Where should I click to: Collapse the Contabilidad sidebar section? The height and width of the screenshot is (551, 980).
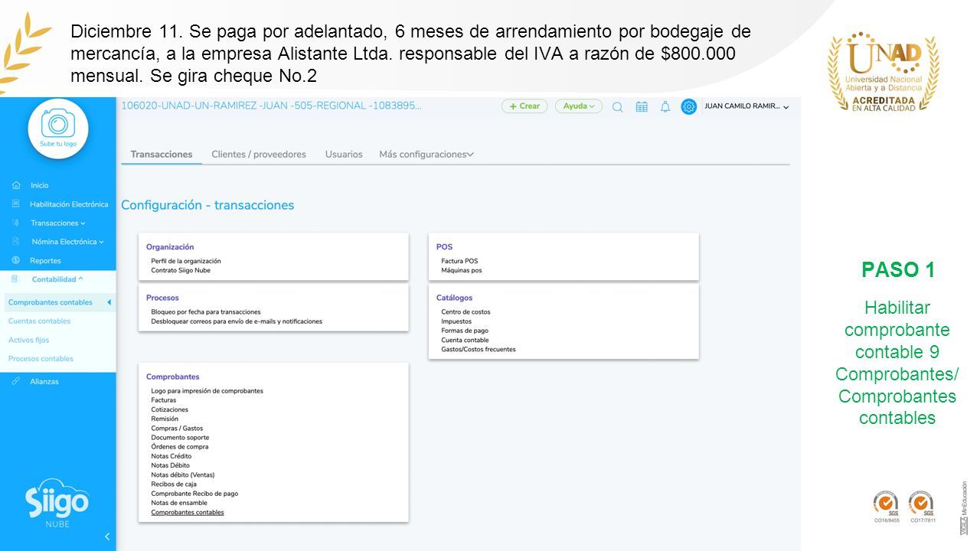(57, 279)
